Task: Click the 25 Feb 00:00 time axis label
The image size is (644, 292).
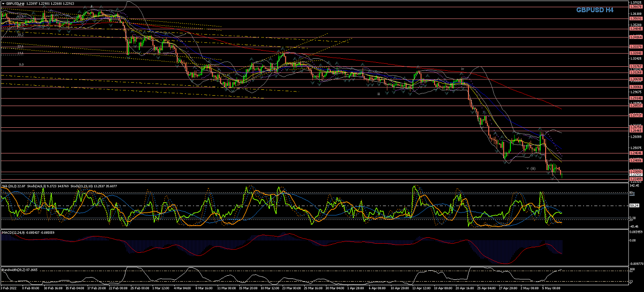Action: (x=139, y=287)
